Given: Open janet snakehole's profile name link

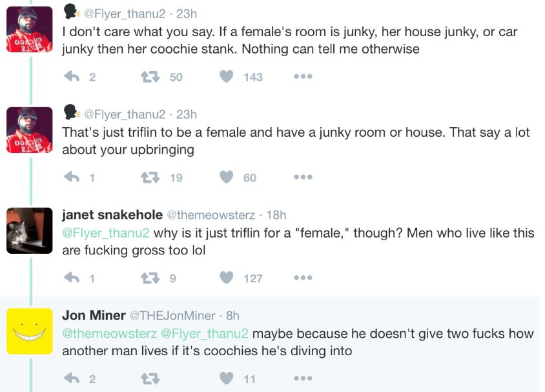Looking at the screenshot, I should click(112, 215).
